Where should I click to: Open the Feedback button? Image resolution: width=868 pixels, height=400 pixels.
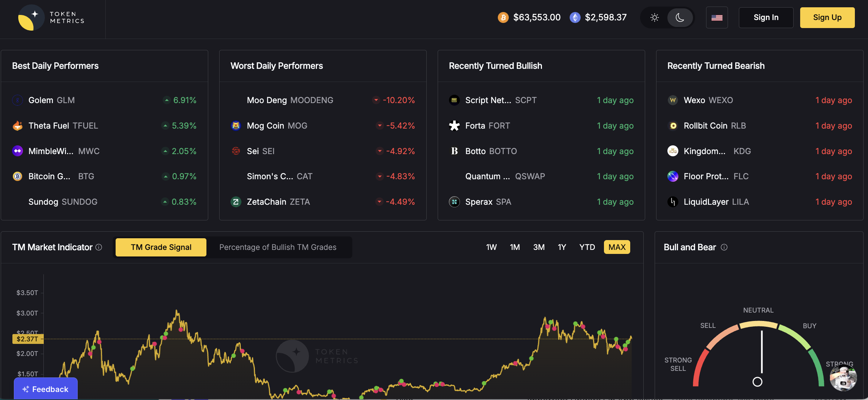point(46,389)
